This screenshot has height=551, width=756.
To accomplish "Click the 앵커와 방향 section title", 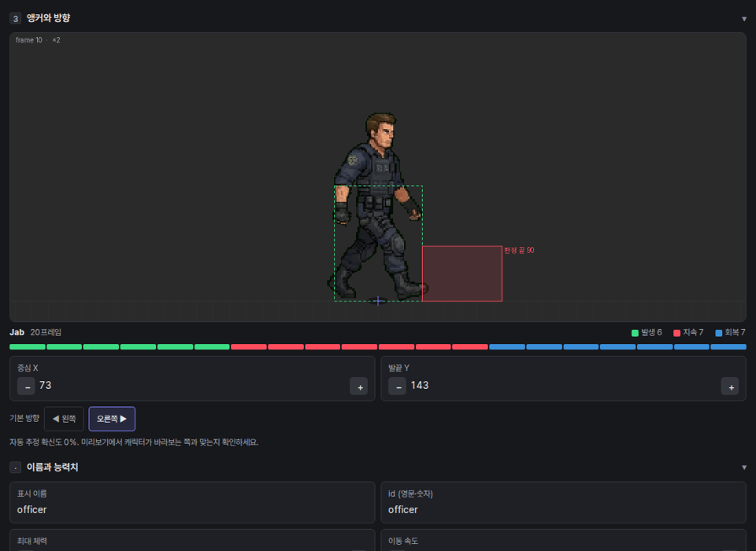I will [x=48, y=18].
